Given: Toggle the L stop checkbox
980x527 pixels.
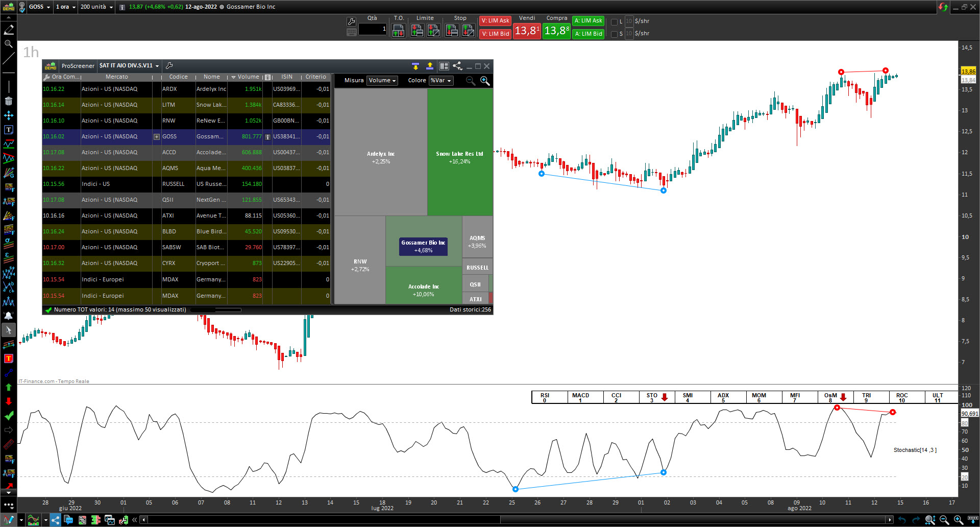Looking at the screenshot, I should 614,22.
